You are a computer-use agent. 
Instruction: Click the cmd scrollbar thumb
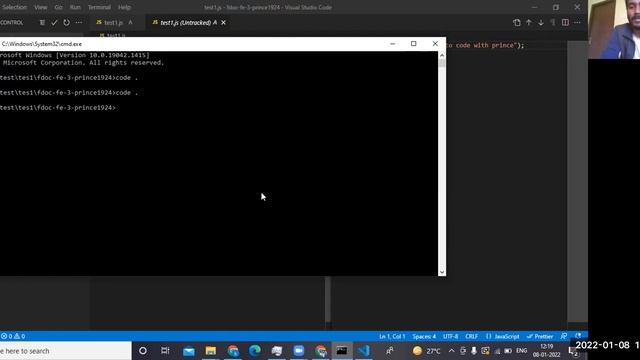pos(442,63)
